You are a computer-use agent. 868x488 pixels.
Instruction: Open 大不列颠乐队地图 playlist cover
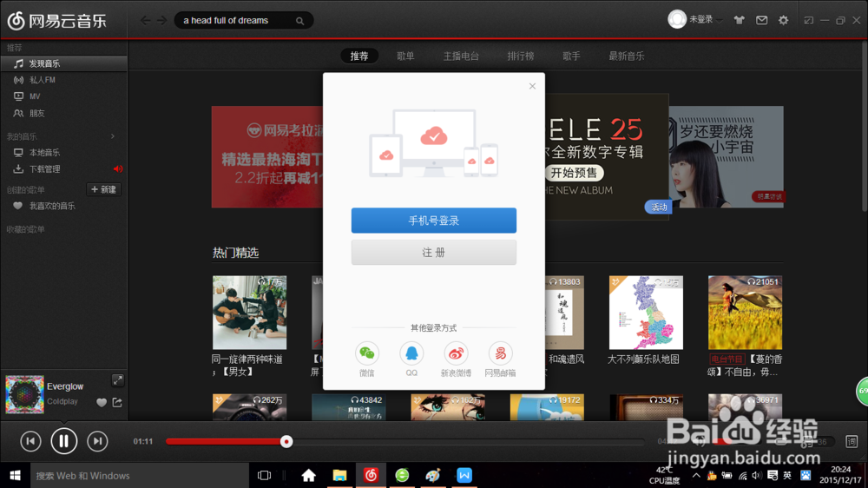pyautogui.click(x=646, y=313)
